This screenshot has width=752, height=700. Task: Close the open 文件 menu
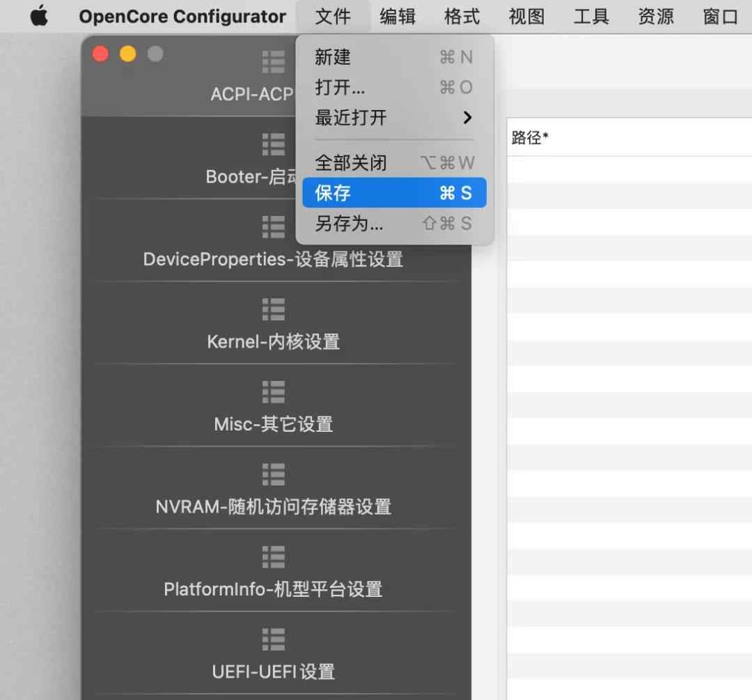(333, 17)
